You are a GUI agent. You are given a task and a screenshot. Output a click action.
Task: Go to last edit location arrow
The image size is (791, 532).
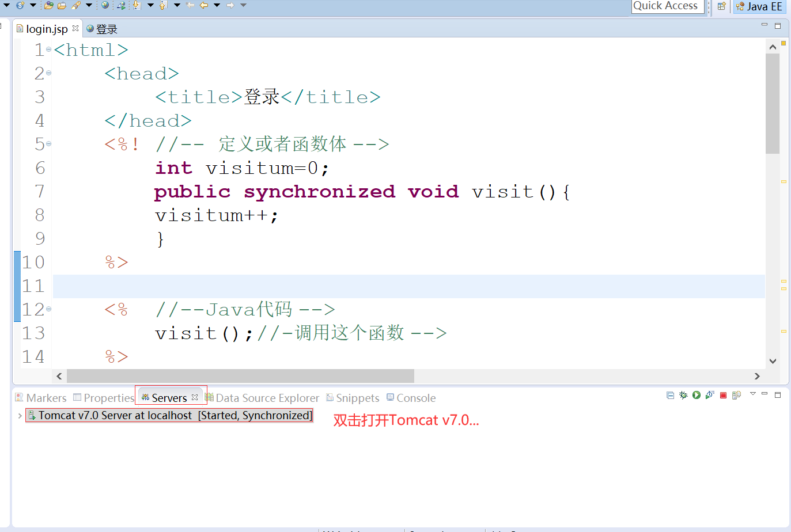coord(190,5)
